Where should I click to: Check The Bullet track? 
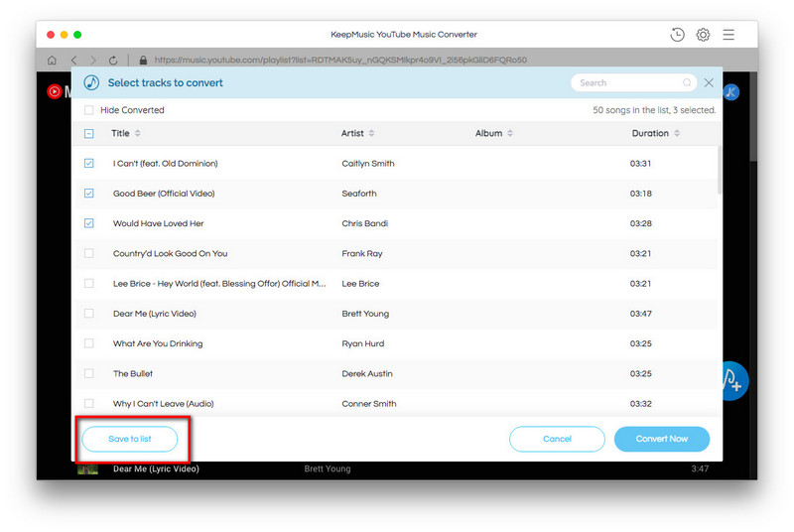point(89,373)
